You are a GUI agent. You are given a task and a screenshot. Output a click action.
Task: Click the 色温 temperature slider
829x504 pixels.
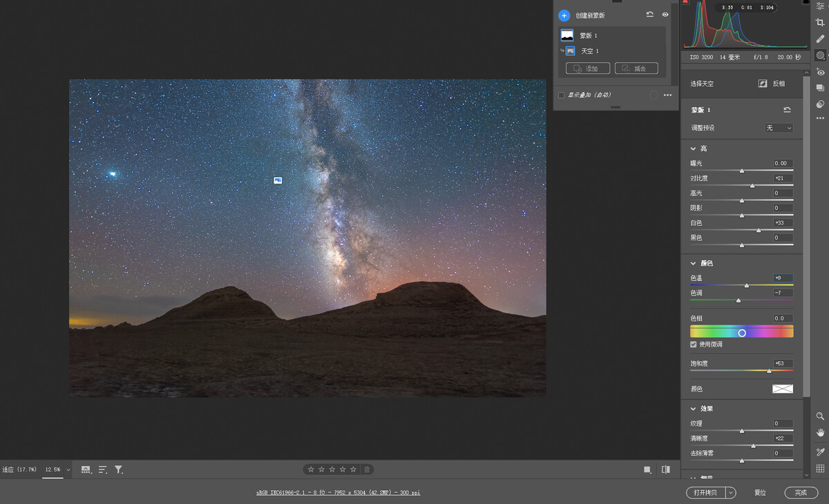(x=742, y=284)
